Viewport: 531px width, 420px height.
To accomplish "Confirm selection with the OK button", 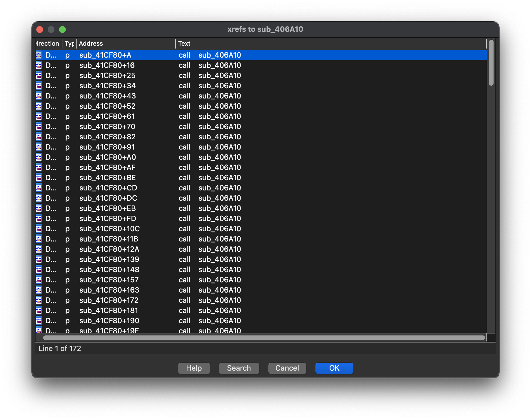I will 334,368.
